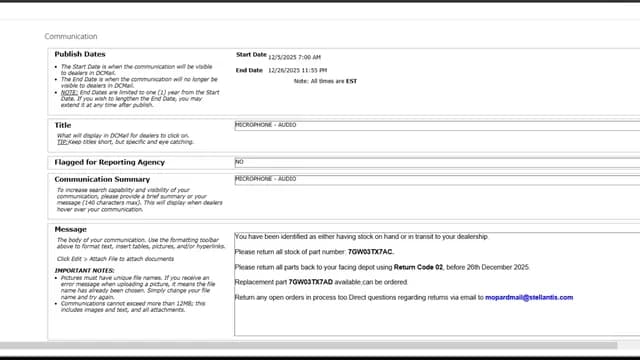
Task: Click the 'What will display in DCMail' hint
Action: click(x=122, y=136)
